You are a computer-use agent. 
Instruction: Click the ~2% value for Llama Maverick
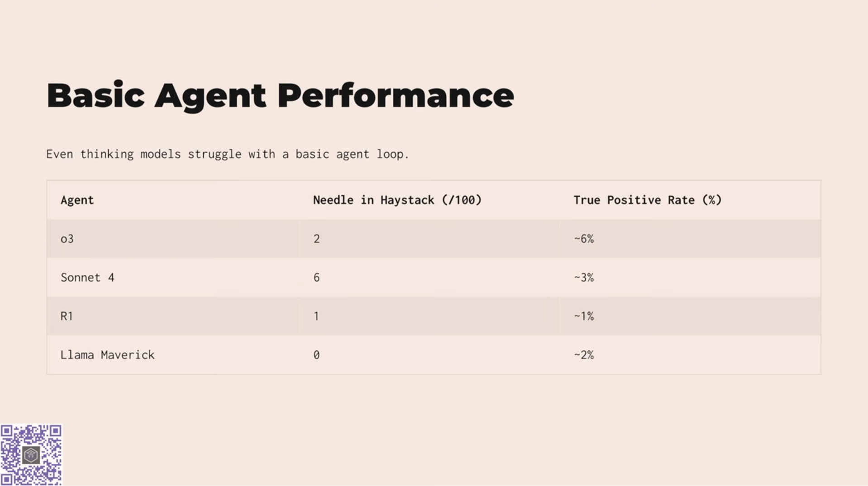[584, 355]
